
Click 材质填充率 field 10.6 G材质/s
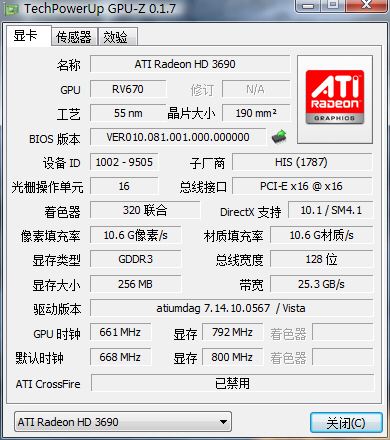pos(321,235)
